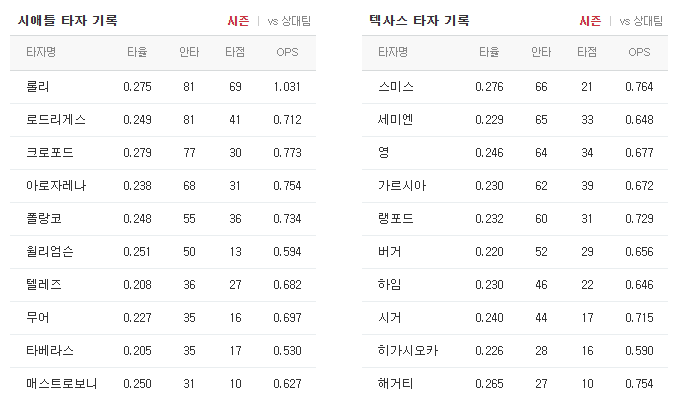Click Seattle player name 로드리게스

pos(56,120)
